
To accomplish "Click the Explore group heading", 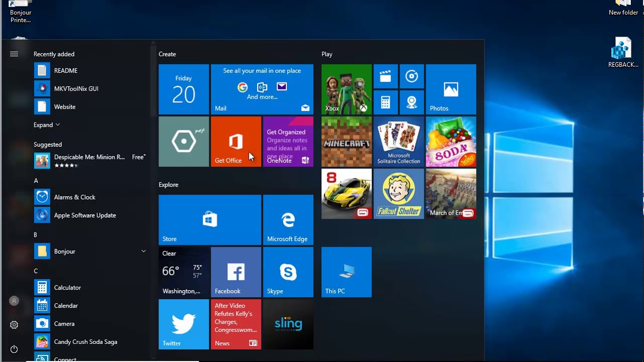I will click(169, 185).
